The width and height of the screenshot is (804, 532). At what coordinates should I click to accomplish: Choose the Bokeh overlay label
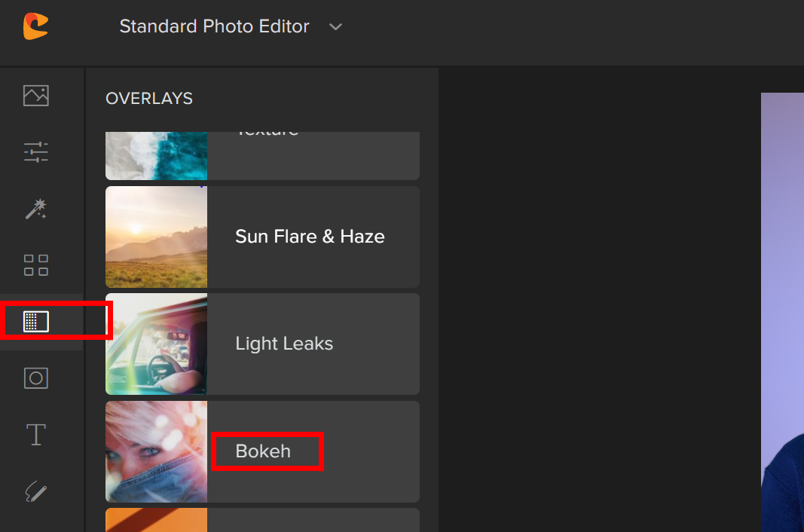click(263, 451)
